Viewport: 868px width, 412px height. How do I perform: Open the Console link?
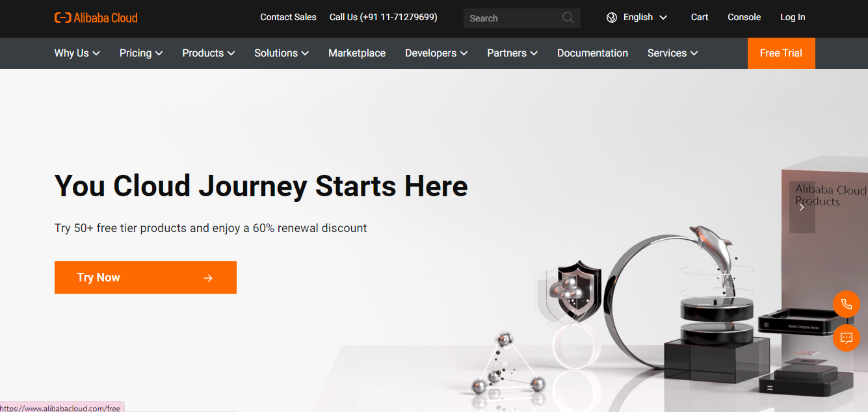(744, 18)
